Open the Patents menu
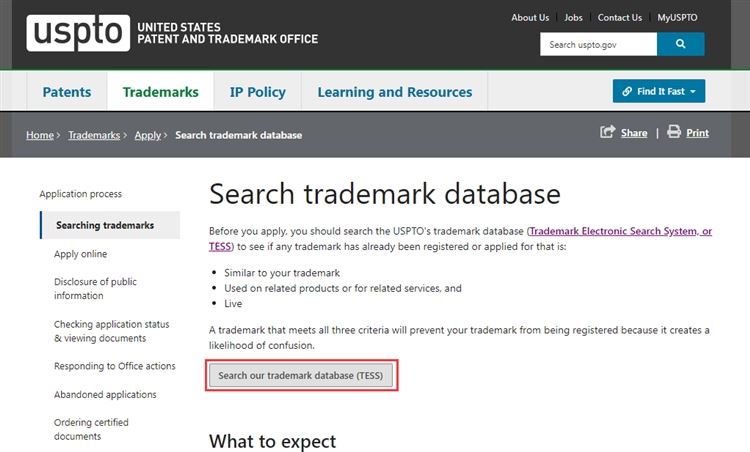 pos(67,92)
